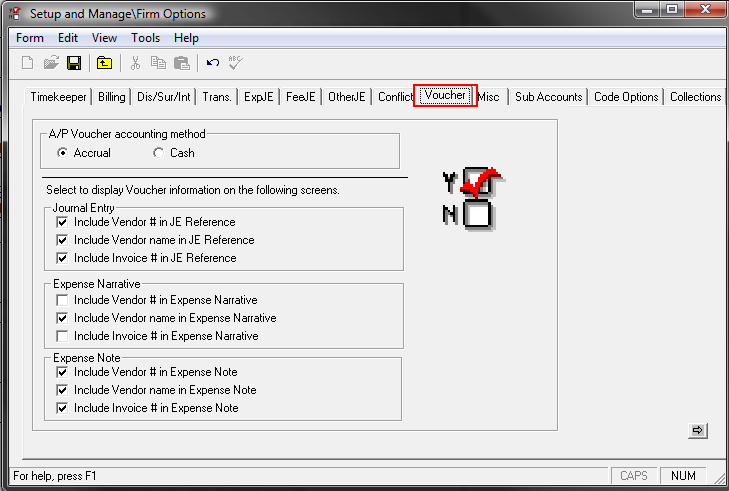Open the Code Options tab
This screenshot has height=491, width=729.
pyautogui.click(x=626, y=97)
